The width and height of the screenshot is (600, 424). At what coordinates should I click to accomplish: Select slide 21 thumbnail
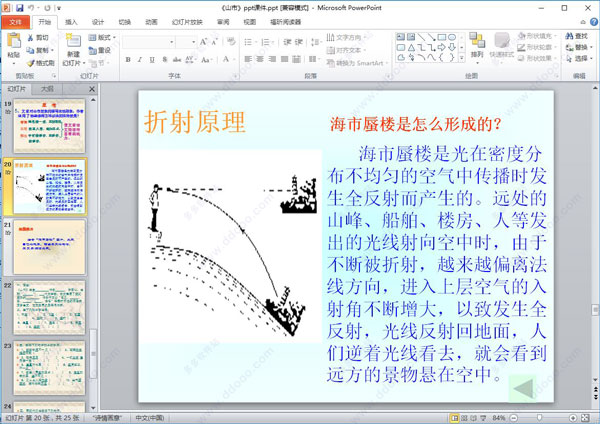pyautogui.click(x=49, y=246)
